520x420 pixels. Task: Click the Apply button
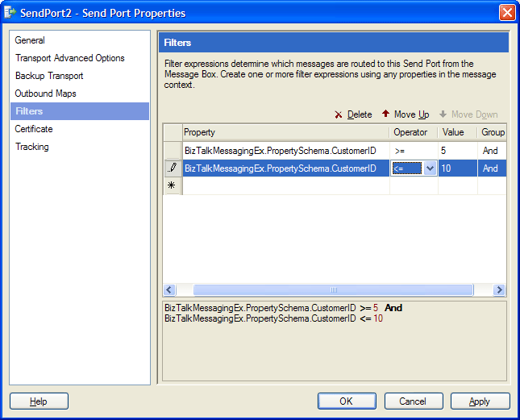click(x=480, y=401)
